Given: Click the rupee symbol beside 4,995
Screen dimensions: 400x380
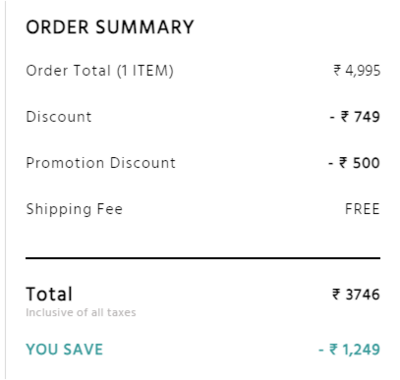Looking at the screenshot, I should coord(337,70).
